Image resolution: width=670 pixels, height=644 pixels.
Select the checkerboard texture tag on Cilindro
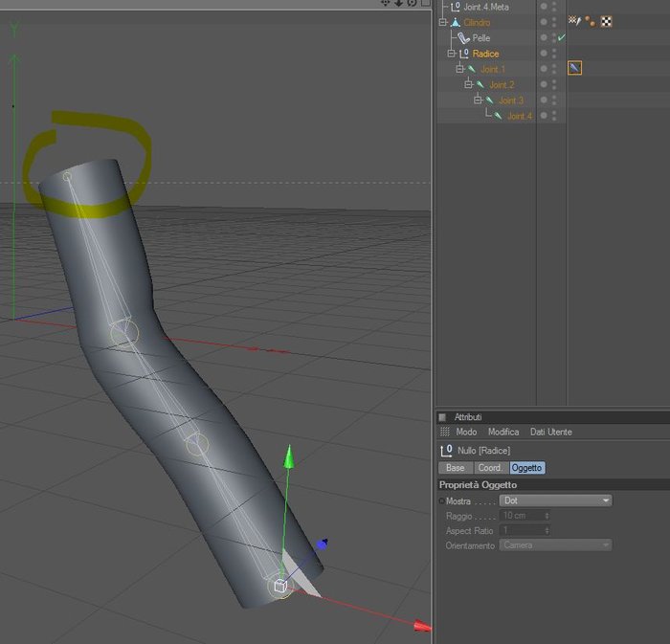tap(606, 21)
